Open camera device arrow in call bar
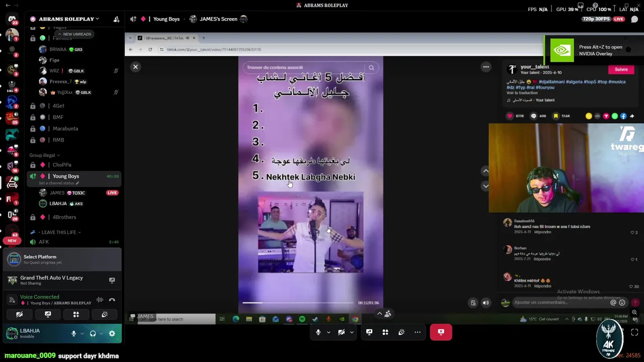The height and width of the screenshot is (362, 644). click(x=352, y=332)
